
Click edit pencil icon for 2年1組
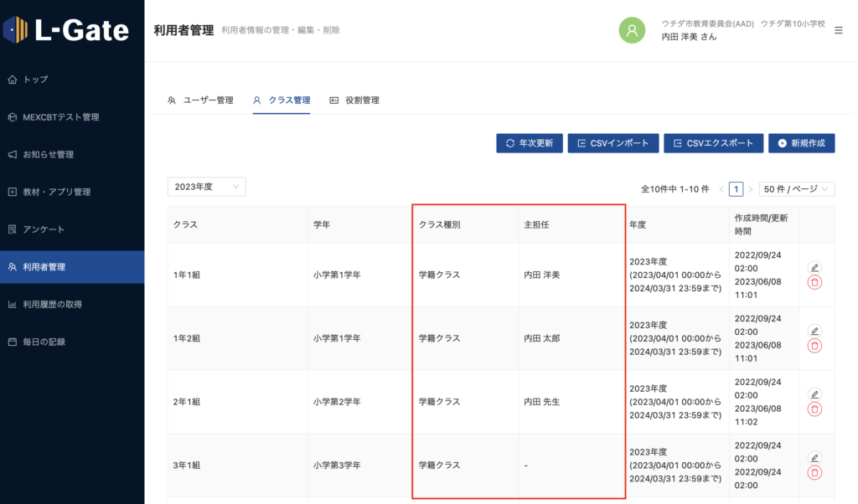[814, 394]
